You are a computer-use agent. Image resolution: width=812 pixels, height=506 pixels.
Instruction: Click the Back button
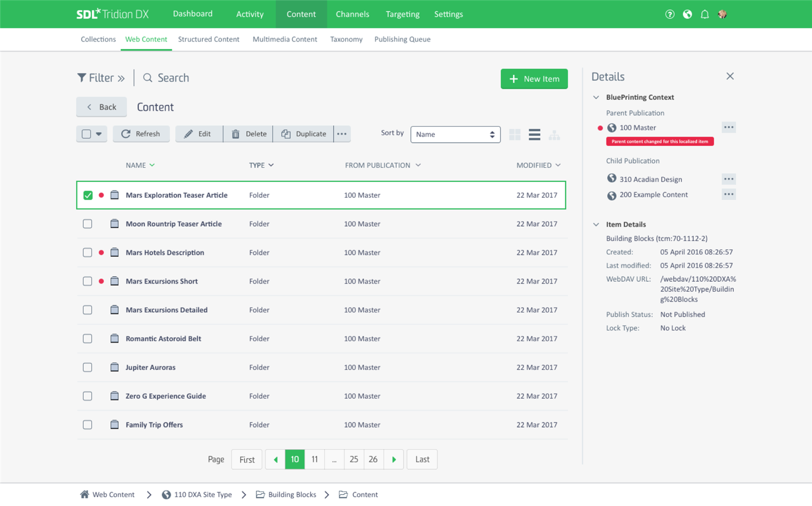102,107
